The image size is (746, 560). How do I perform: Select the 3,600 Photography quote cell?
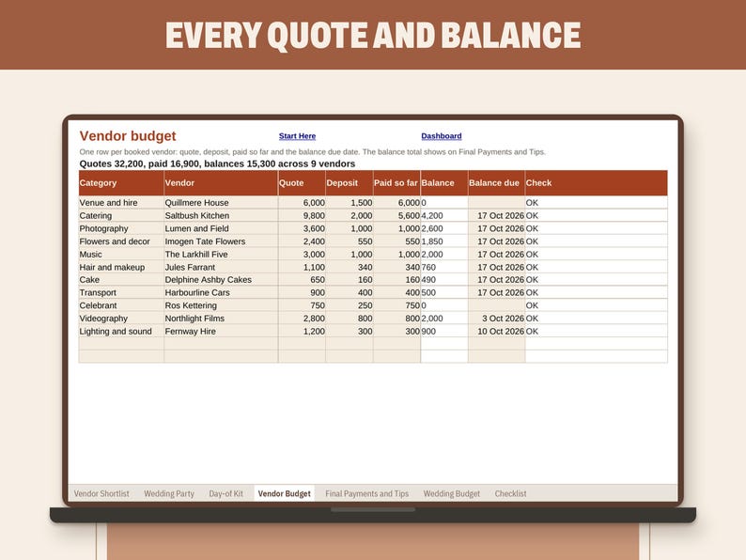[x=302, y=228]
